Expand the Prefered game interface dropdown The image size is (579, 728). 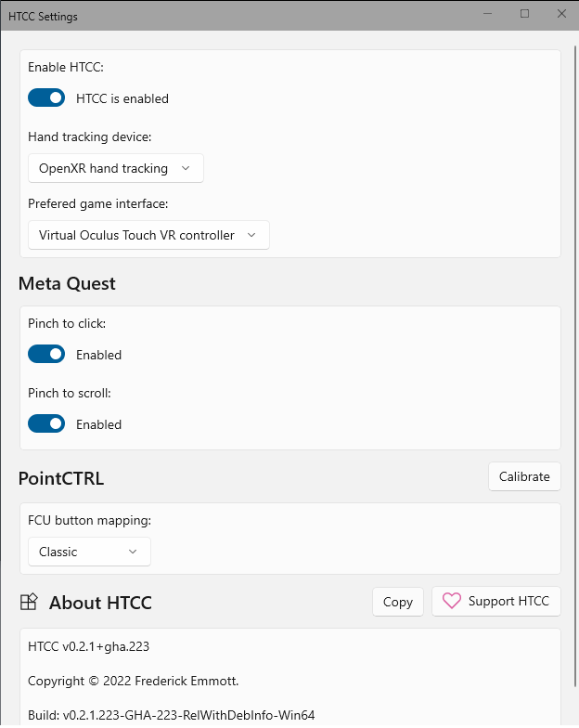coord(148,235)
